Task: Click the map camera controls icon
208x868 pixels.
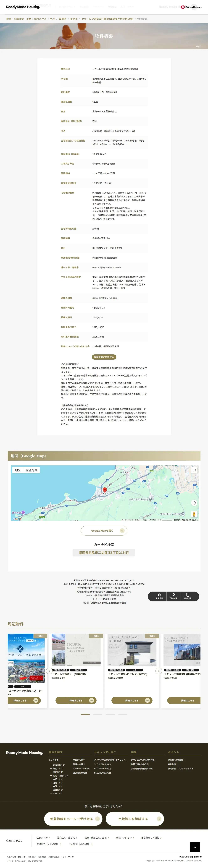Action: point(194,503)
